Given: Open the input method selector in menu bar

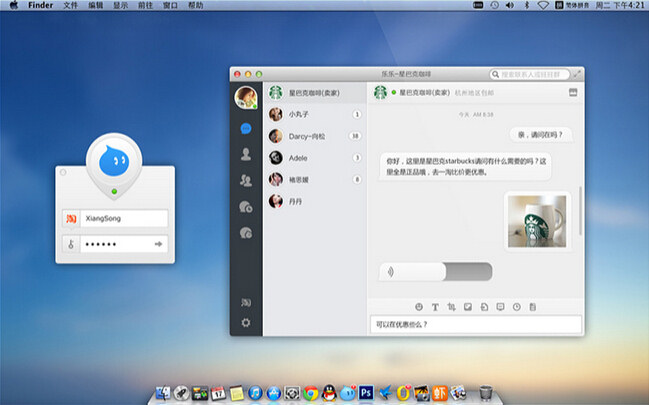Looking at the screenshot, I should point(572,5).
